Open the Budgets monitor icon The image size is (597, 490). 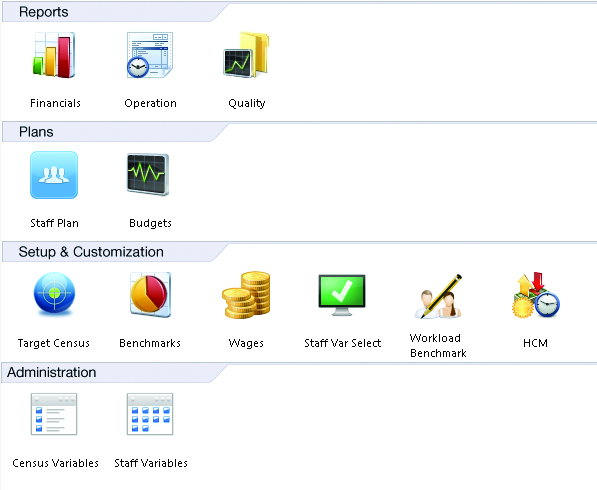click(x=148, y=174)
